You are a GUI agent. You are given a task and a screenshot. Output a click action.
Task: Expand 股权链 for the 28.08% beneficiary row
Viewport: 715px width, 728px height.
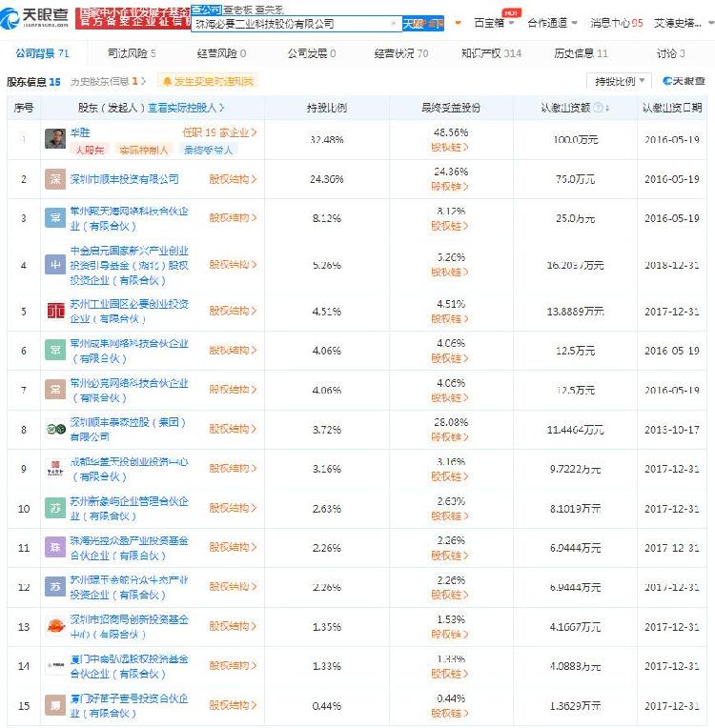450,436
